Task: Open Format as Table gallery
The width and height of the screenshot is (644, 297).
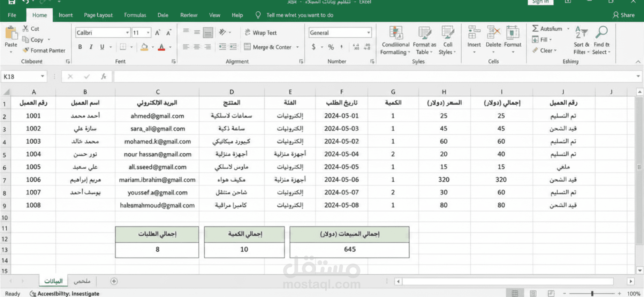Action: [424, 40]
